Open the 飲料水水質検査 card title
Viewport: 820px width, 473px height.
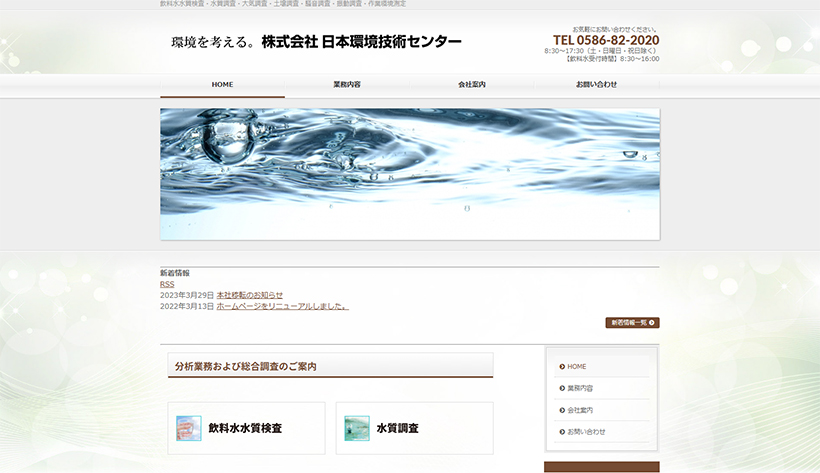coord(245,428)
